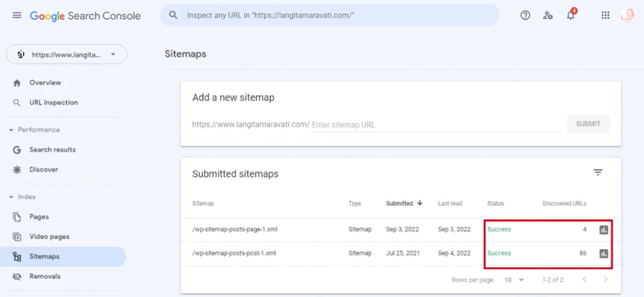Open the filter icon for submitted sitemaps
Viewport: 644px width, 297px height.
[x=598, y=172]
